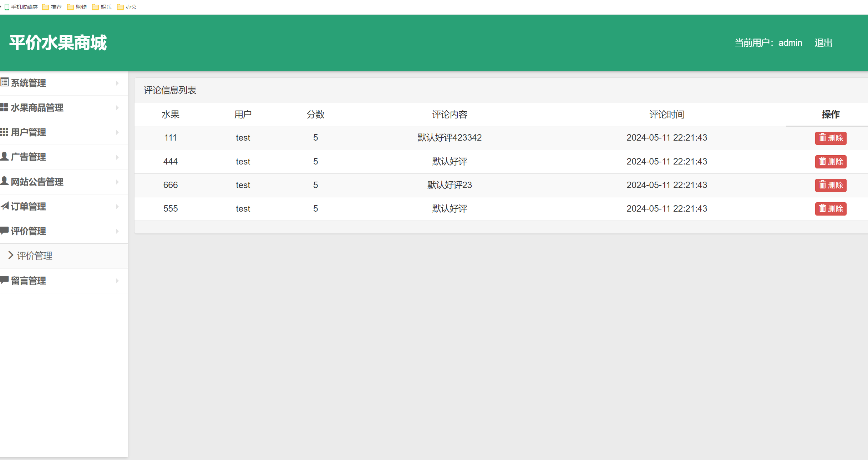The image size is (868, 460).
Task: Delete the review for fruit 444
Action: (831, 162)
